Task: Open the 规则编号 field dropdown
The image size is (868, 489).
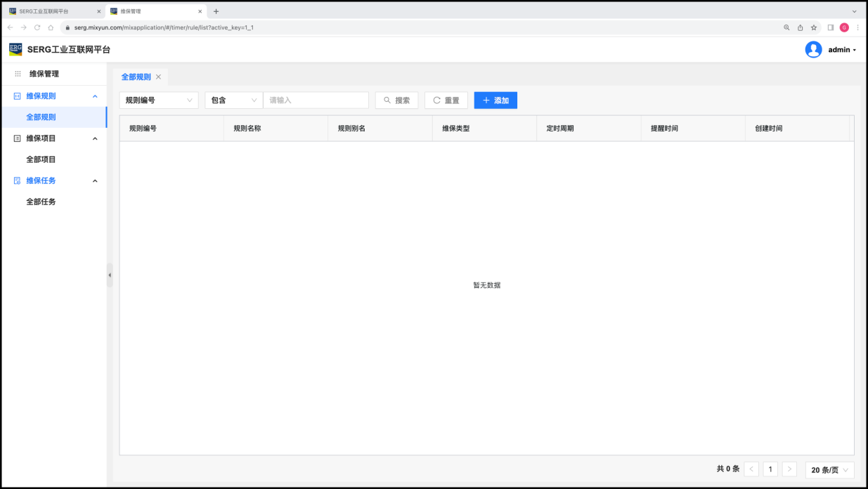Action: pyautogui.click(x=159, y=100)
